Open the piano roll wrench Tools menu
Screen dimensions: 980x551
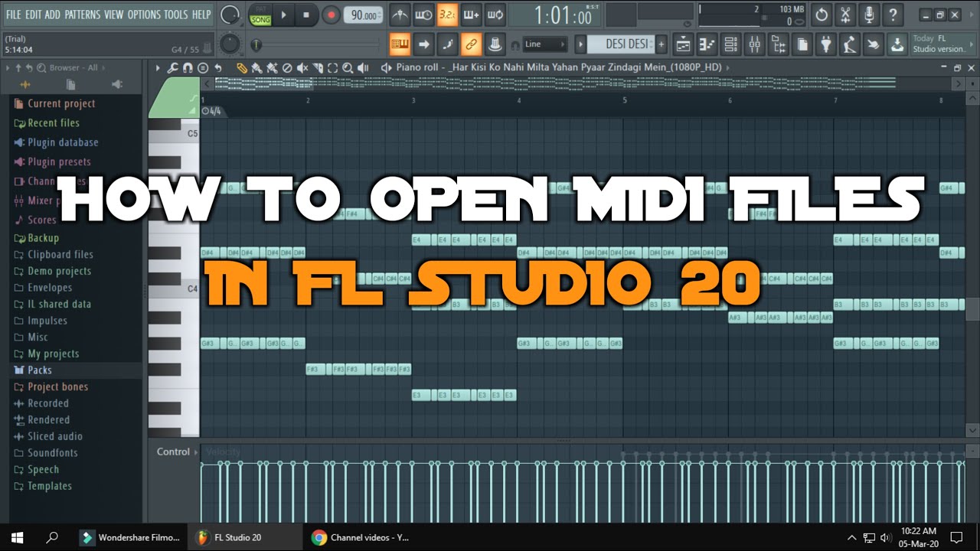pyautogui.click(x=172, y=67)
